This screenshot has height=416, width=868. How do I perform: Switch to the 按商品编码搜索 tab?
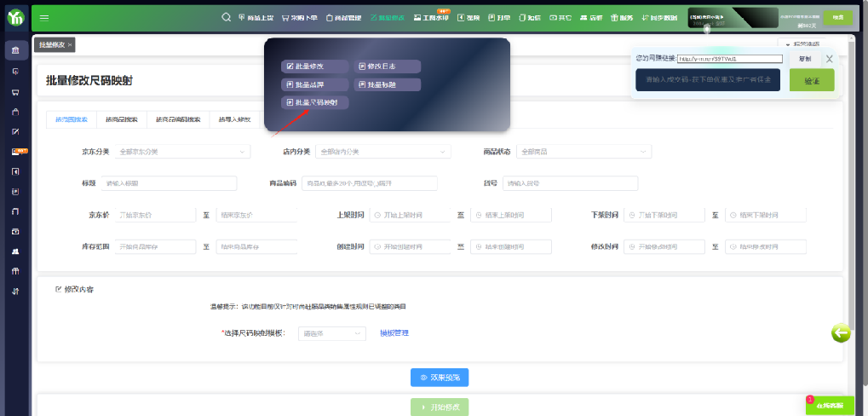[178, 119]
